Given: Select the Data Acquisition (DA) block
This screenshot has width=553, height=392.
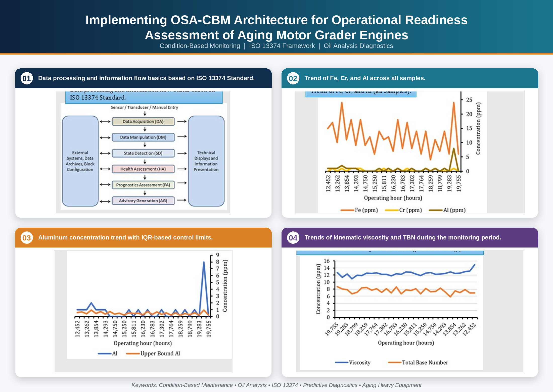Looking at the screenshot, I should click(143, 121).
